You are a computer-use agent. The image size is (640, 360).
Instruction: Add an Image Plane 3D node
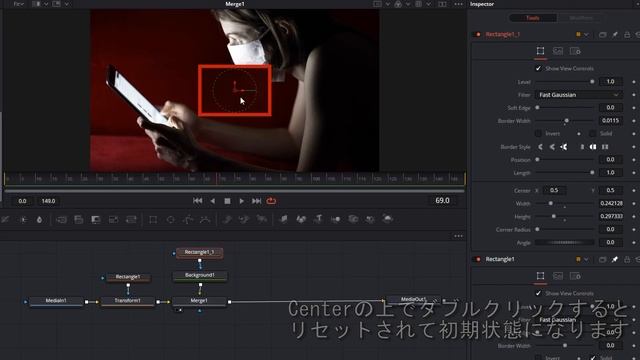tap(284, 220)
